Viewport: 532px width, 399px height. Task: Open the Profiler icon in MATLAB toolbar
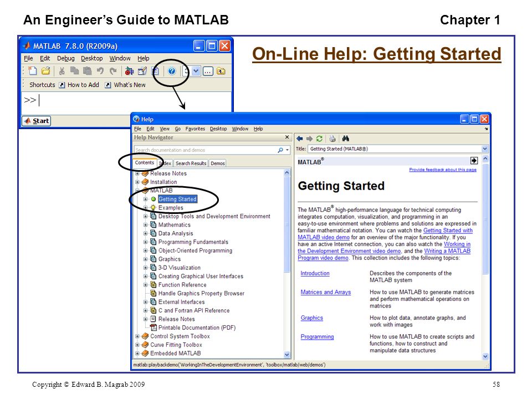(x=155, y=71)
